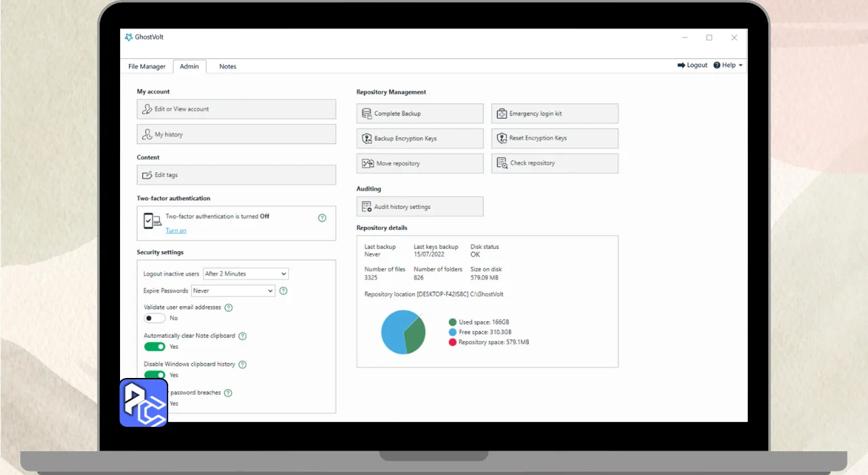Click the Move repository icon

[x=368, y=164]
